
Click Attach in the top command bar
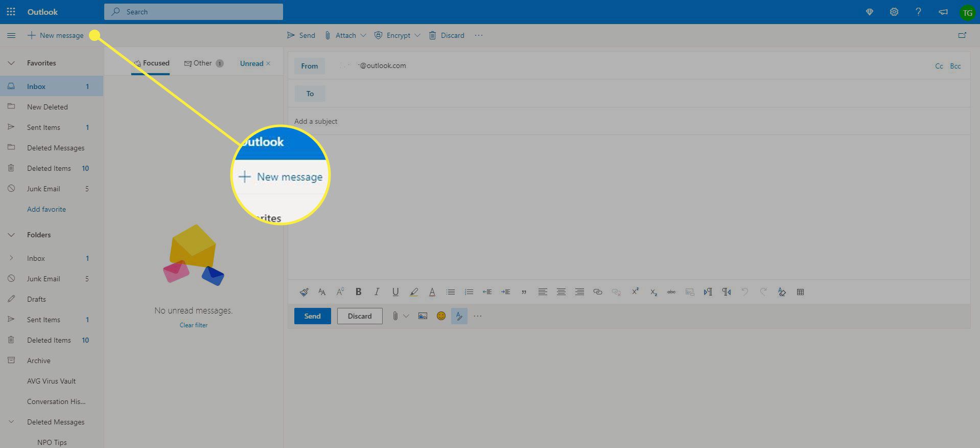point(340,35)
